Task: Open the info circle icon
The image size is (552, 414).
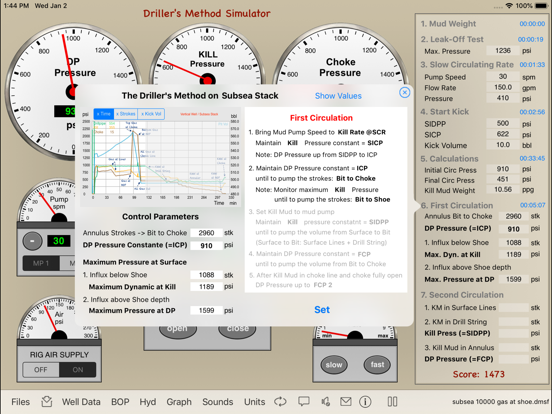Action: pos(365,402)
